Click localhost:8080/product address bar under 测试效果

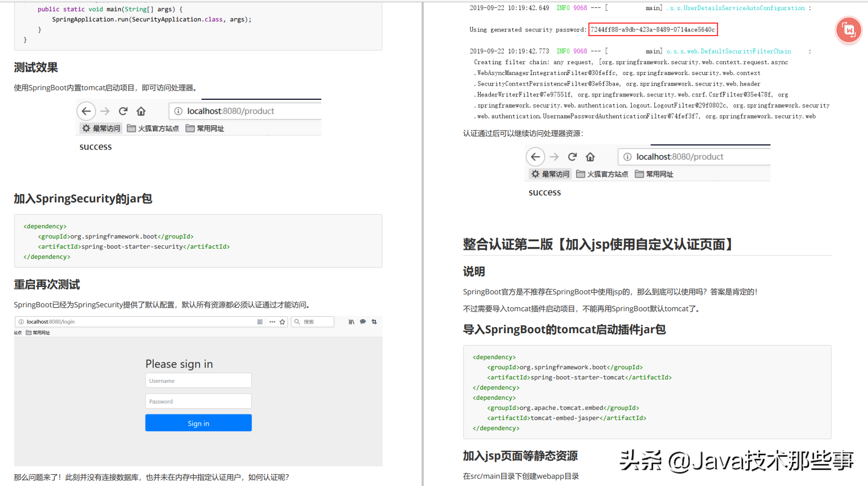(245, 111)
